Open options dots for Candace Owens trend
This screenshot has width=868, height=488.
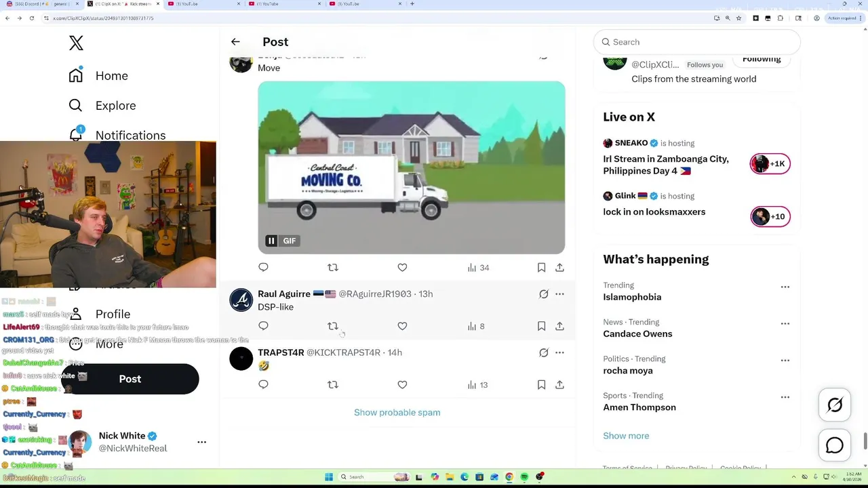coord(785,323)
